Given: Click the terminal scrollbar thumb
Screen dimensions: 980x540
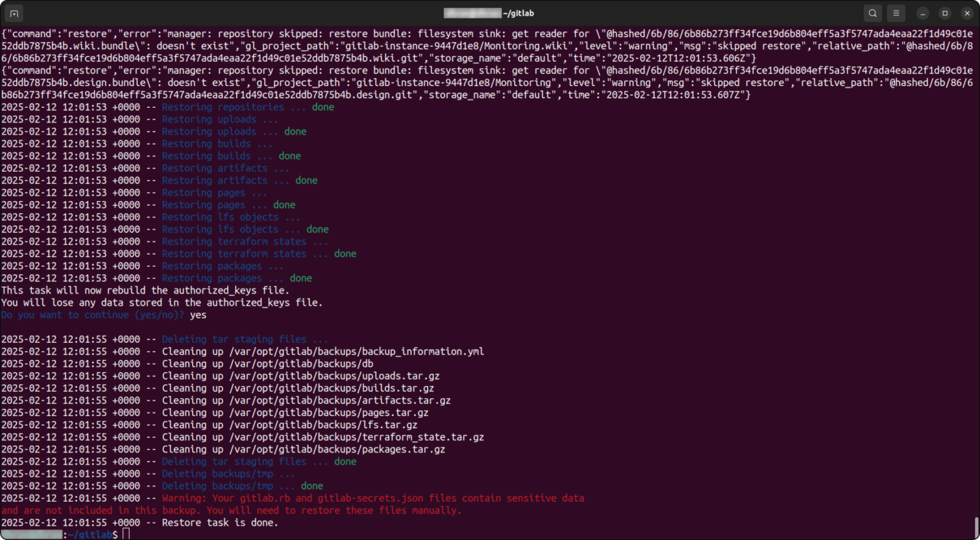Looking at the screenshot, I should coord(976,527).
